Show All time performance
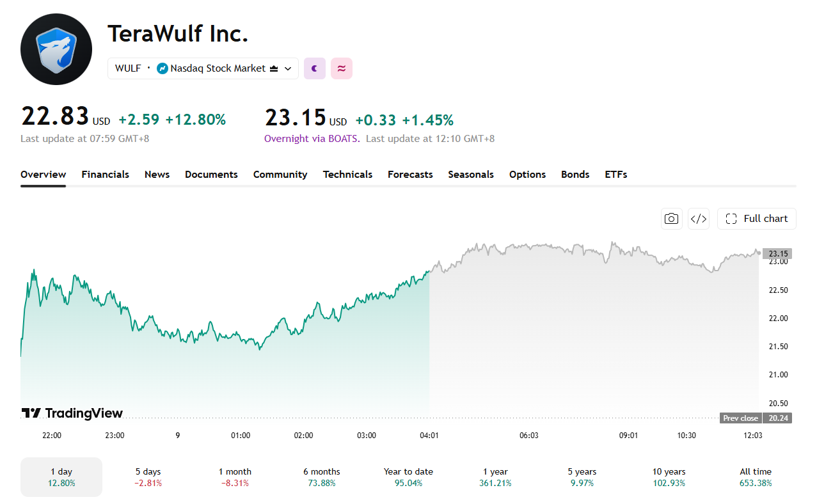817x504 pixels. tap(756, 477)
